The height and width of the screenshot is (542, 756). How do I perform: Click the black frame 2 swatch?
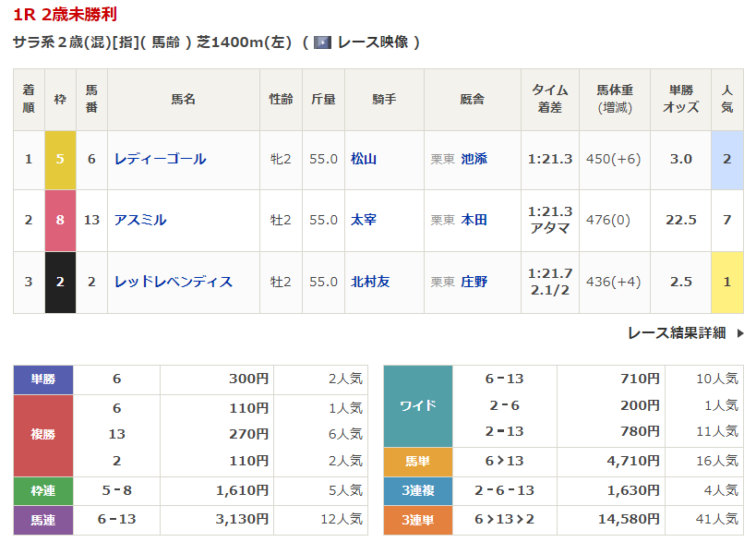(60, 282)
